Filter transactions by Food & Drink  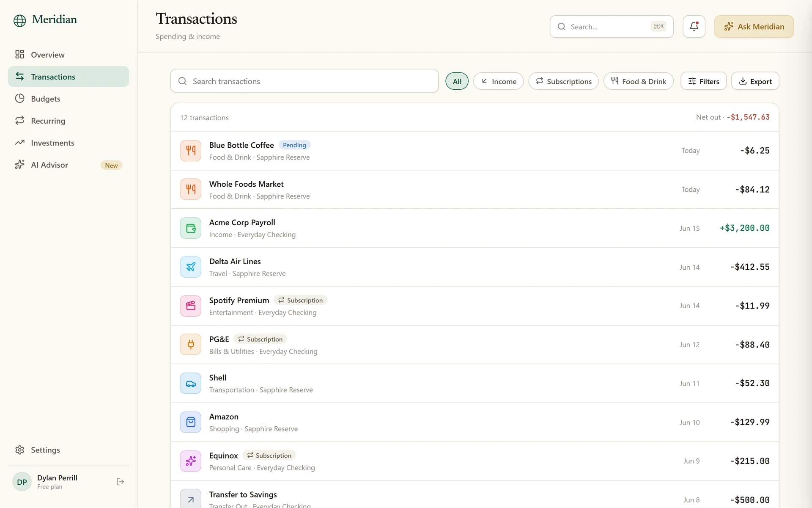(639, 81)
